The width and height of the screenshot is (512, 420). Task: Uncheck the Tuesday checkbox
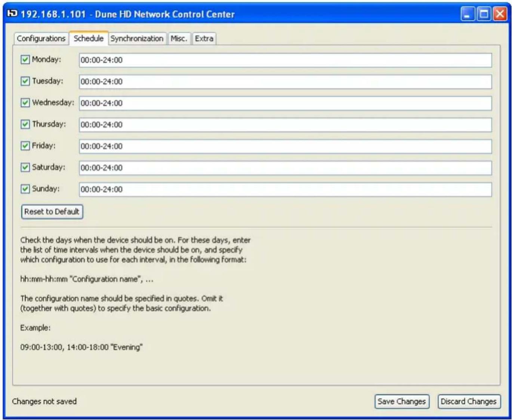tap(25, 81)
